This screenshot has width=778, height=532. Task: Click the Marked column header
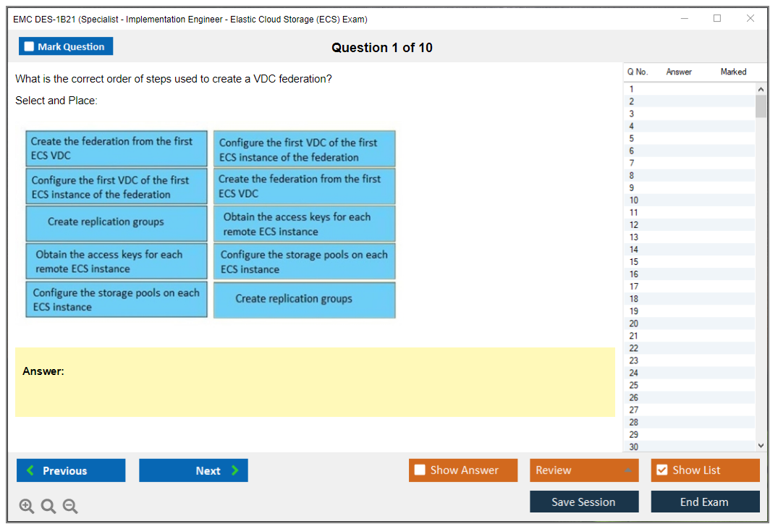[733, 72]
